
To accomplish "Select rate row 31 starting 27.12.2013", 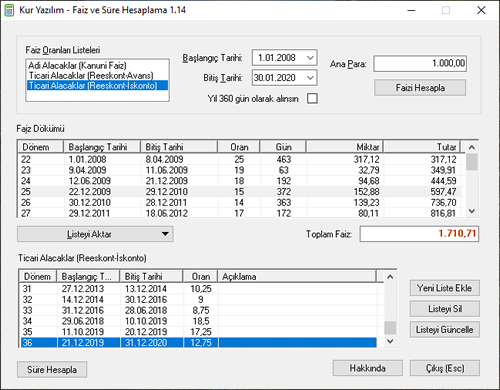I will (198, 289).
